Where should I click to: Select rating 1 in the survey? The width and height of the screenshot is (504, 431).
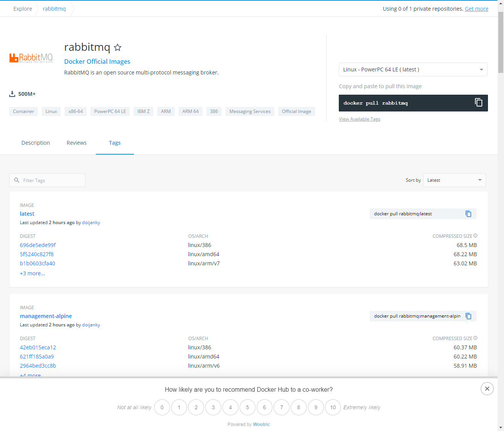pos(179,407)
